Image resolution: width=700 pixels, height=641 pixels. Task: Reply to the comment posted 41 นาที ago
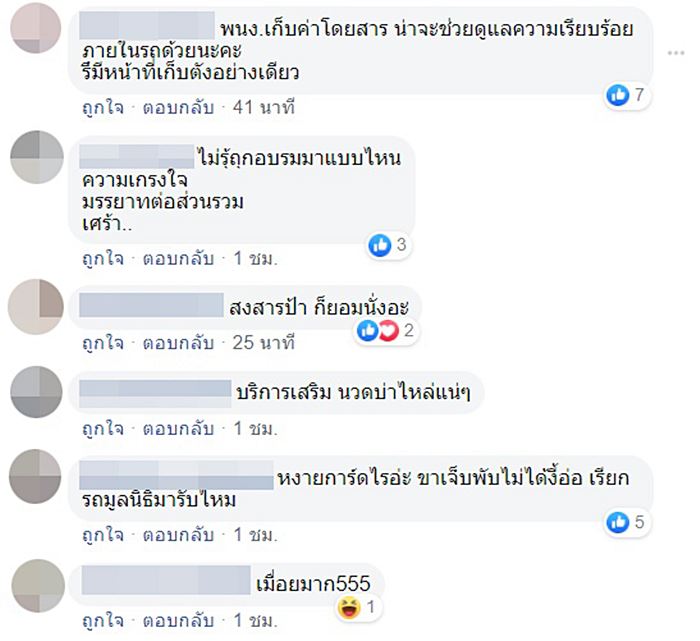[x=178, y=108]
